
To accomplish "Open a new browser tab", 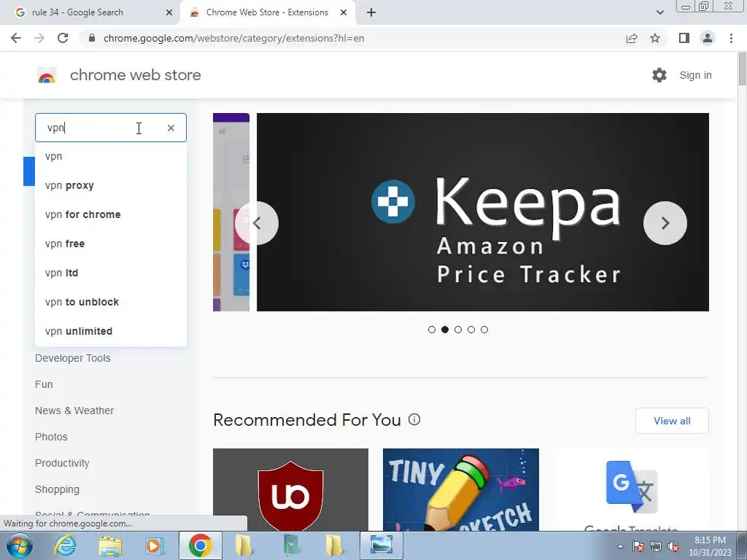I will (x=371, y=12).
